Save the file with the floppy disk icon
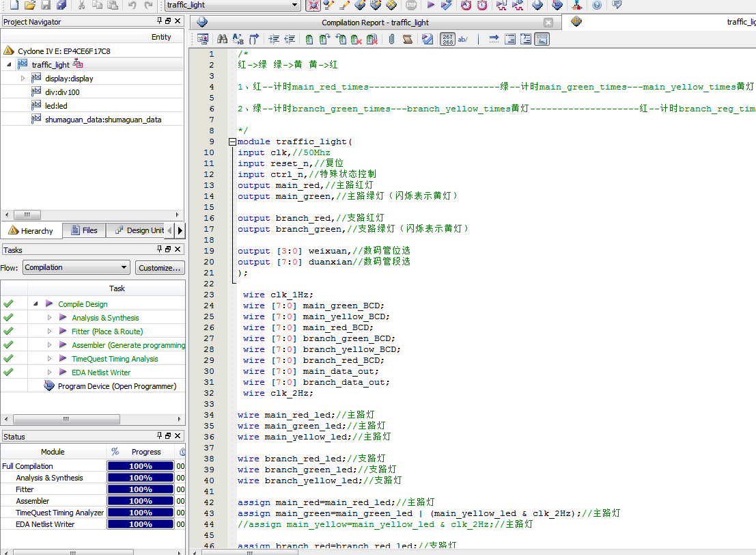Viewport: 756px width, 555px height. point(46,5)
